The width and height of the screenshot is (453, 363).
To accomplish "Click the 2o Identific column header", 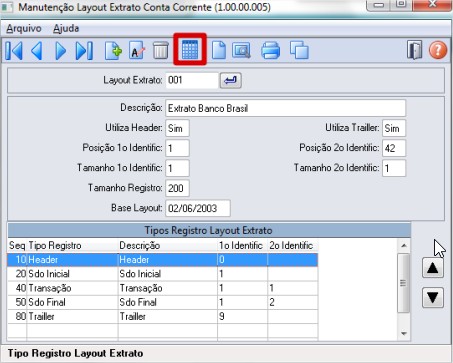I will point(293,246).
